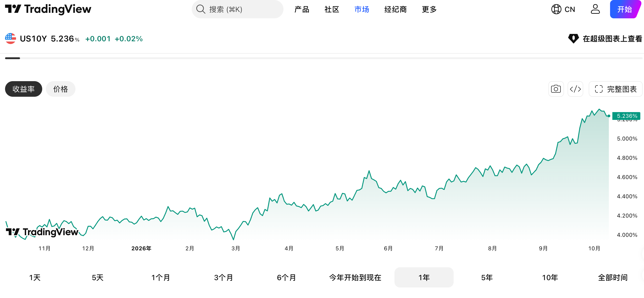644x298 pixels.
Task: Select the 全部时间 range
Action: [613, 277]
